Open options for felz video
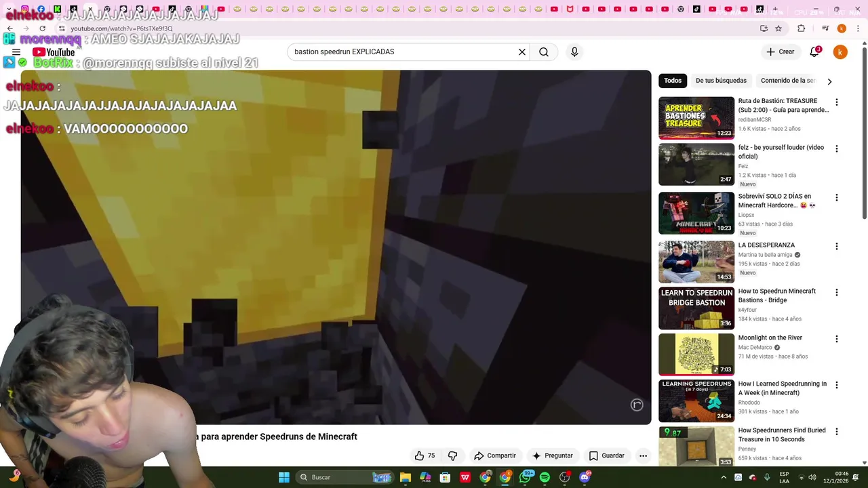This screenshot has width=868, height=488. (x=837, y=148)
